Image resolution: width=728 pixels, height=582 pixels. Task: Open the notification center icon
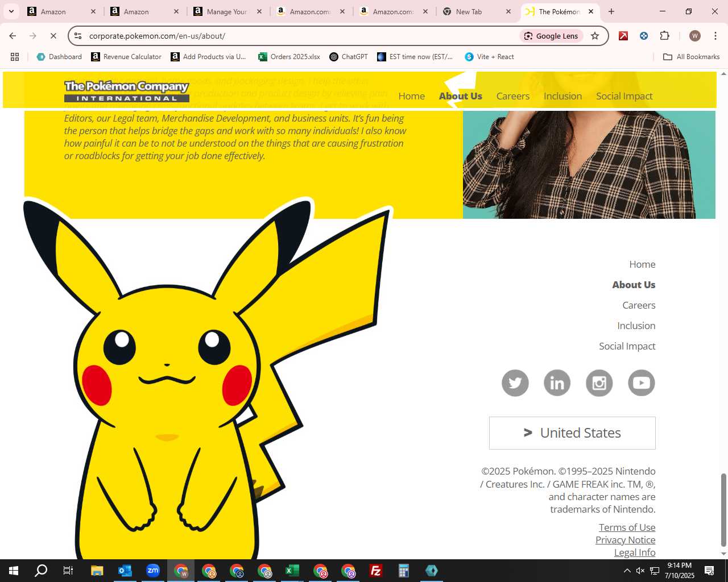(709, 571)
